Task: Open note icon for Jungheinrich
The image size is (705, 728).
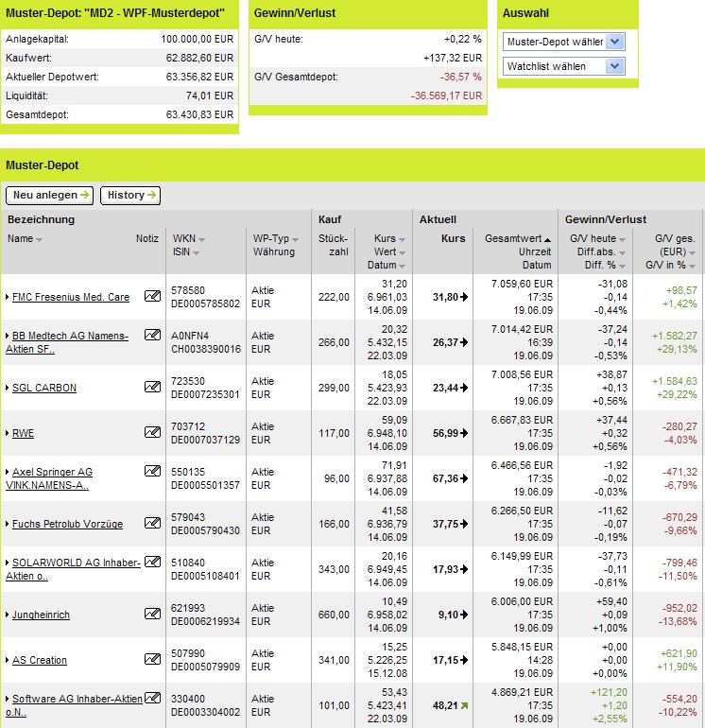Action: tap(152, 614)
